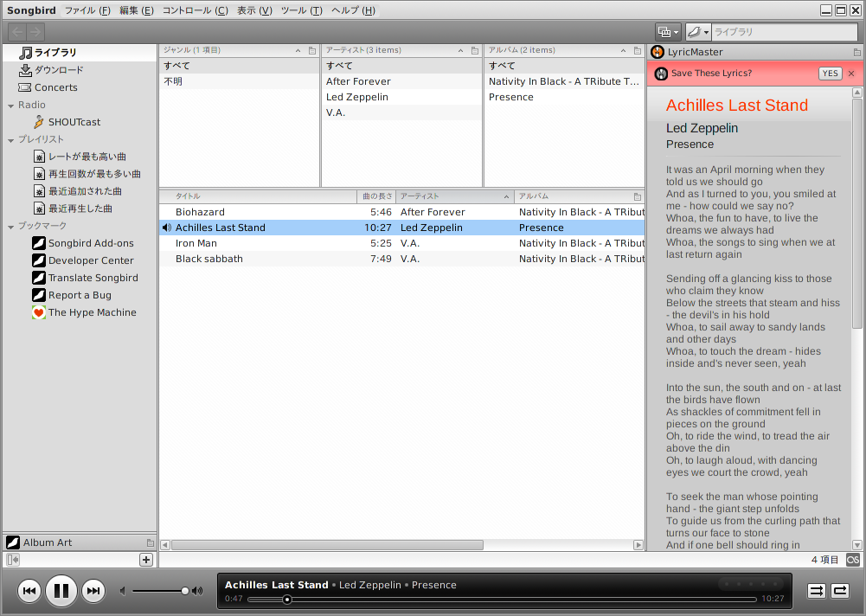Sort by the title column header
This screenshot has width=866, height=616.
258,196
